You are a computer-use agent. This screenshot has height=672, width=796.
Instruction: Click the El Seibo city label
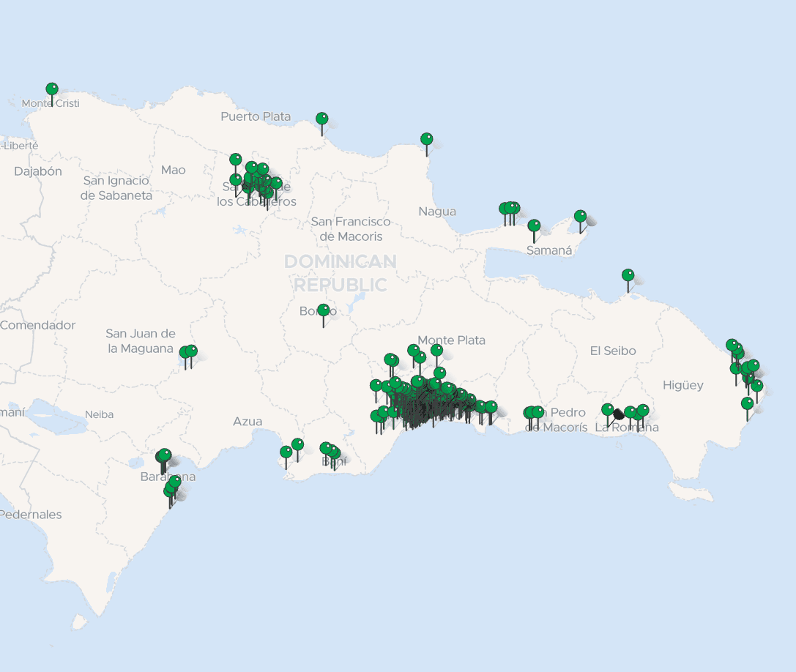613,351
